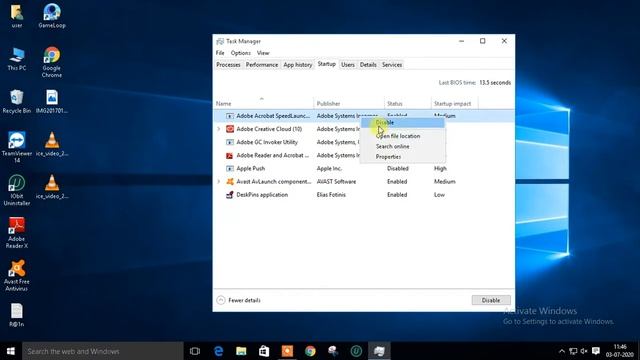Launch GameLoop from desktop
640x360 pixels.
[x=52, y=16]
